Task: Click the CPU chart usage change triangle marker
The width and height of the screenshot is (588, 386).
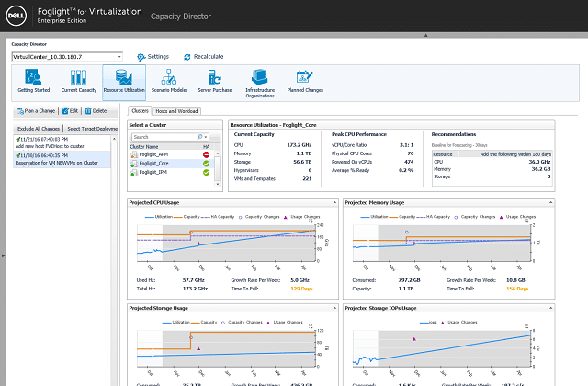Action: [x=198, y=244]
